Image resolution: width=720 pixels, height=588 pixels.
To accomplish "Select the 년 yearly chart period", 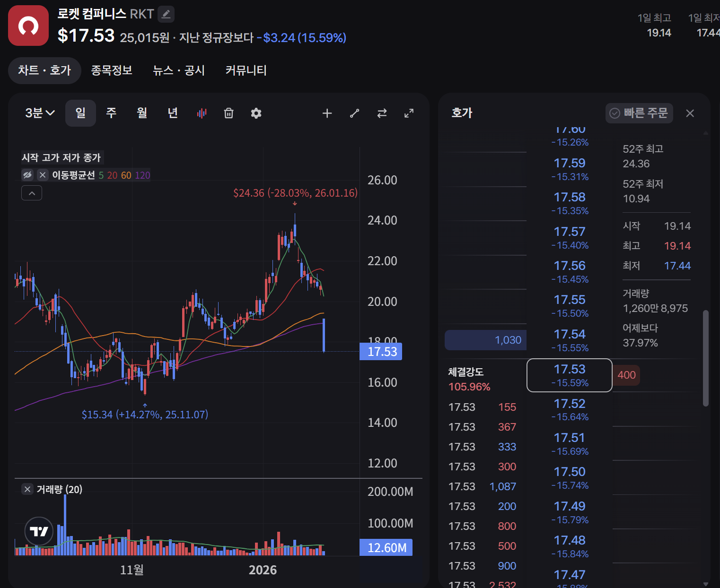I will click(x=173, y=113).
